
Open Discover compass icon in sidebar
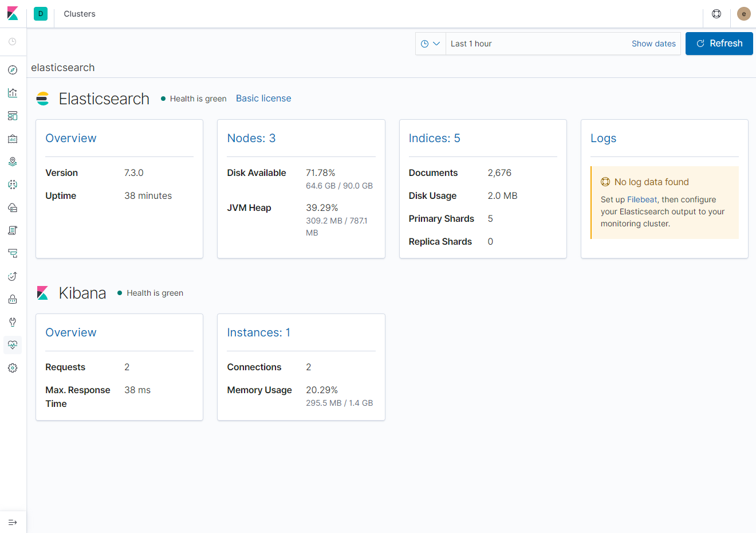[x=13, y=70]
